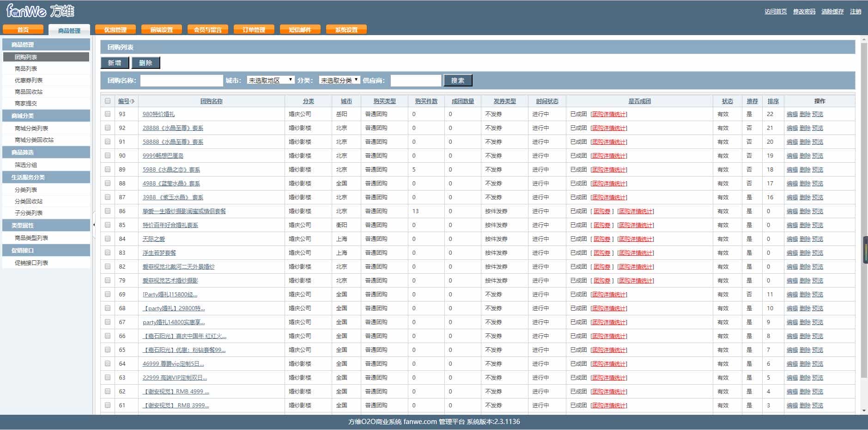This screenshot has height=430, width=868.
Task: Open the 系统设置 tab
Action: pyautogui.click(x=346, y=30)
